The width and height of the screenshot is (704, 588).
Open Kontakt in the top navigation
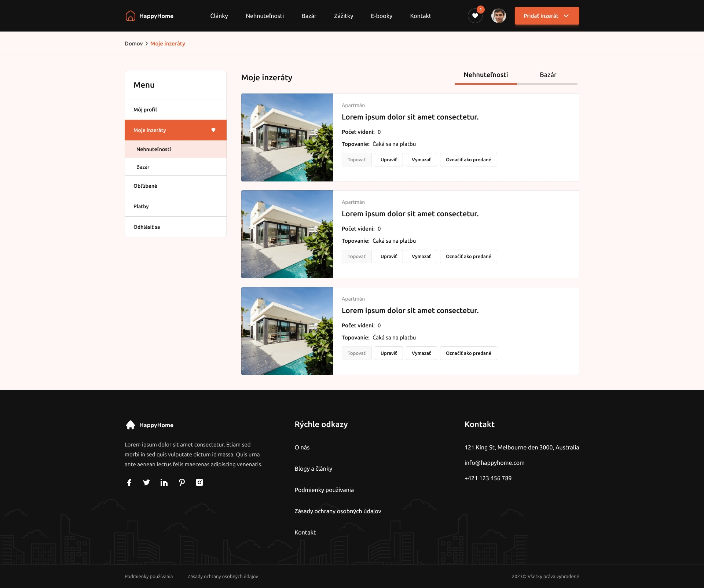click(x=421, y=16)
